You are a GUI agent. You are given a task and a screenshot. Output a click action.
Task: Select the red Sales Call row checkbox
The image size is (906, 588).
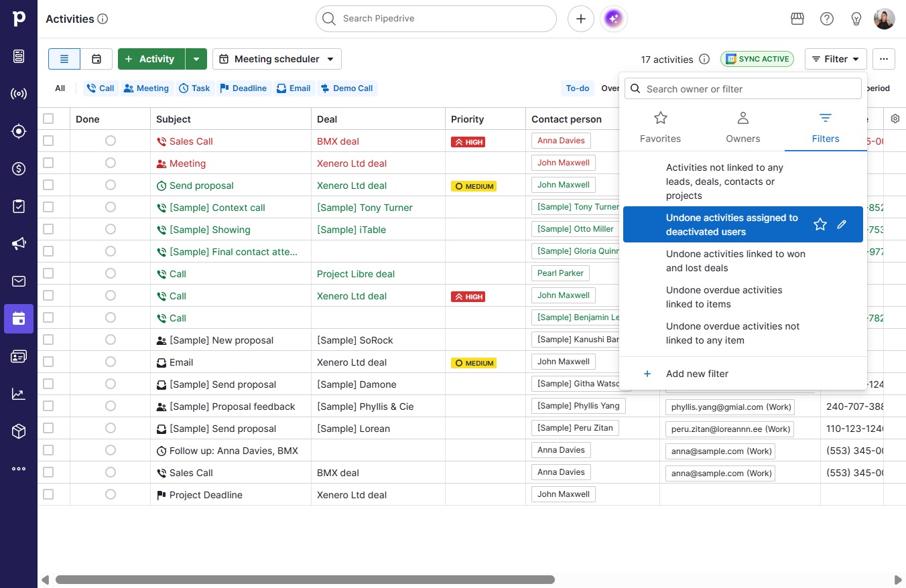(48, 141)
